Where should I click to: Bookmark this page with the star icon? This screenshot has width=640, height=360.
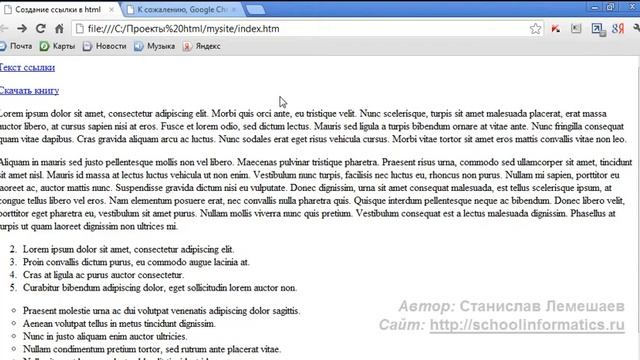(x=535, y=29)
